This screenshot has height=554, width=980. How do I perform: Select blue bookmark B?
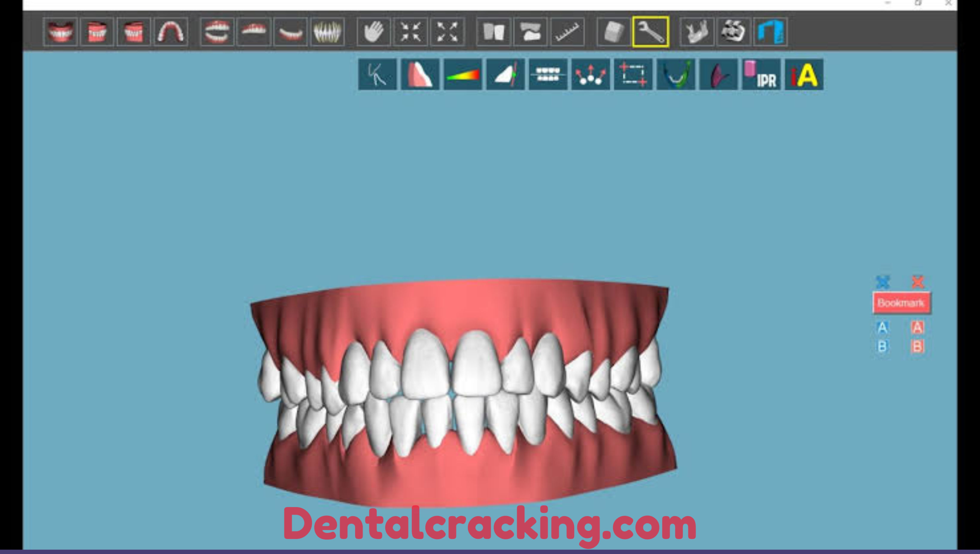(x=882, y=347)
